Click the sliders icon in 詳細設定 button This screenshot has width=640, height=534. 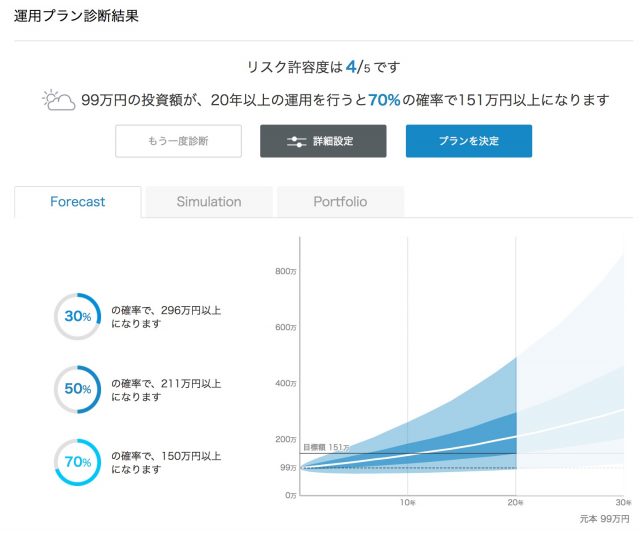pos(296,141)
